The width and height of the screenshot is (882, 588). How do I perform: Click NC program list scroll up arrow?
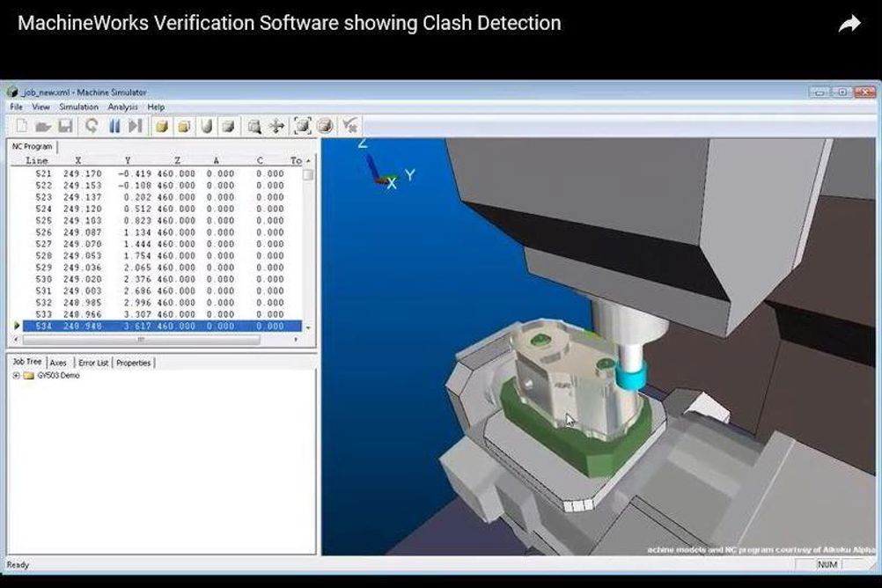point(308,161)
